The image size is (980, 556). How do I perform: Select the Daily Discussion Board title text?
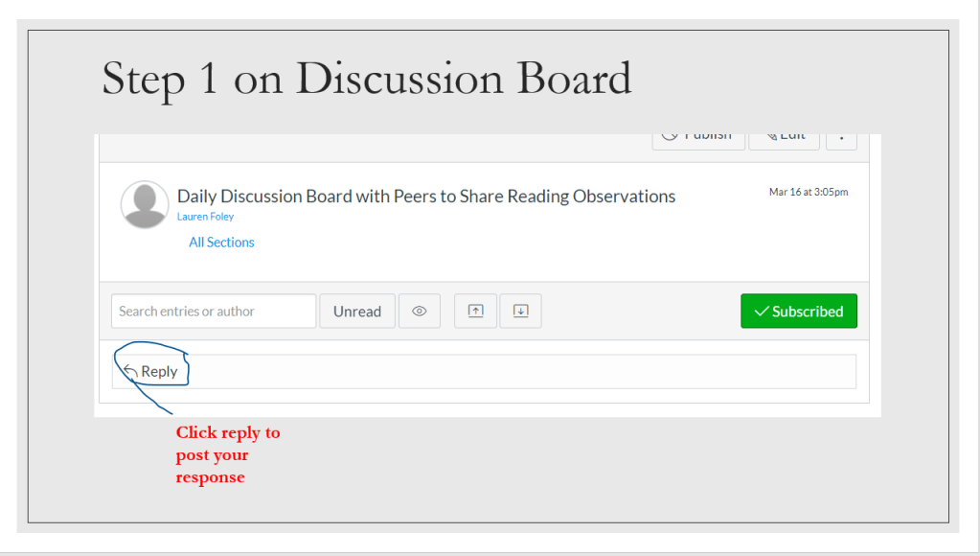(x=426, y=197)
